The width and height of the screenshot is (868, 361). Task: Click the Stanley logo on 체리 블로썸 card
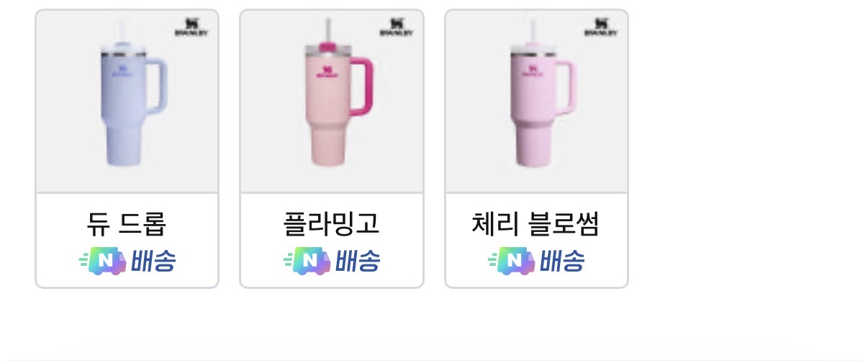[600, 28]
